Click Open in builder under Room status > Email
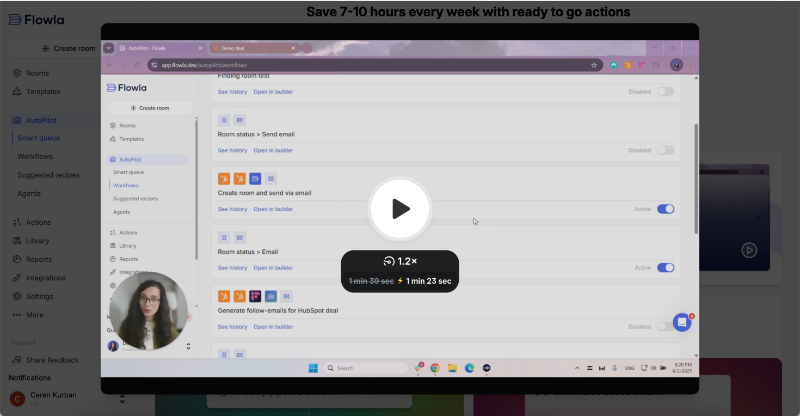Image resolution: width=800 pixels, height=416 pixels. [273, 267]
